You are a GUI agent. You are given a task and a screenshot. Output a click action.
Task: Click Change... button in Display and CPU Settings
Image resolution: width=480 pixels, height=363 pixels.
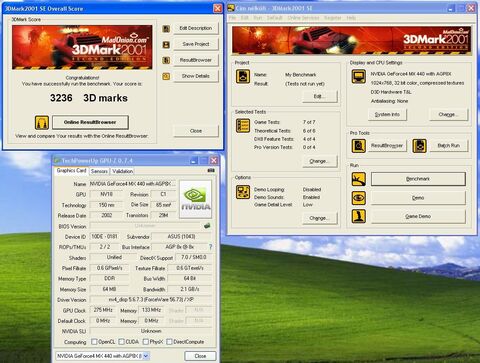[x=448, y=114]
